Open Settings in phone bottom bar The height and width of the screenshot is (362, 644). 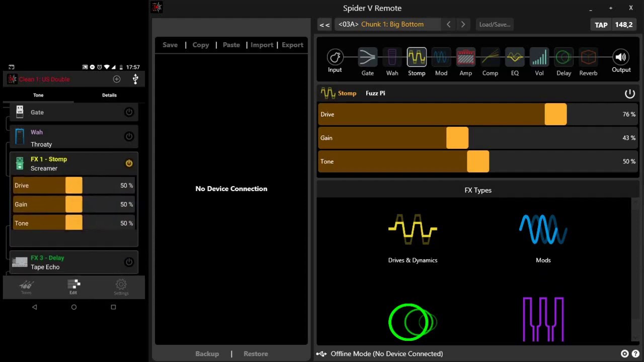(x=121, y=288)
